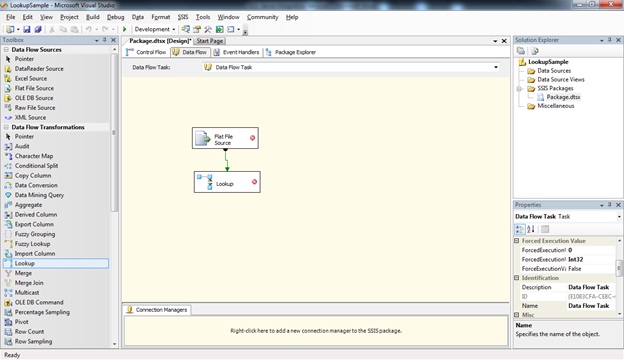Open the SSIS menu

183,17
